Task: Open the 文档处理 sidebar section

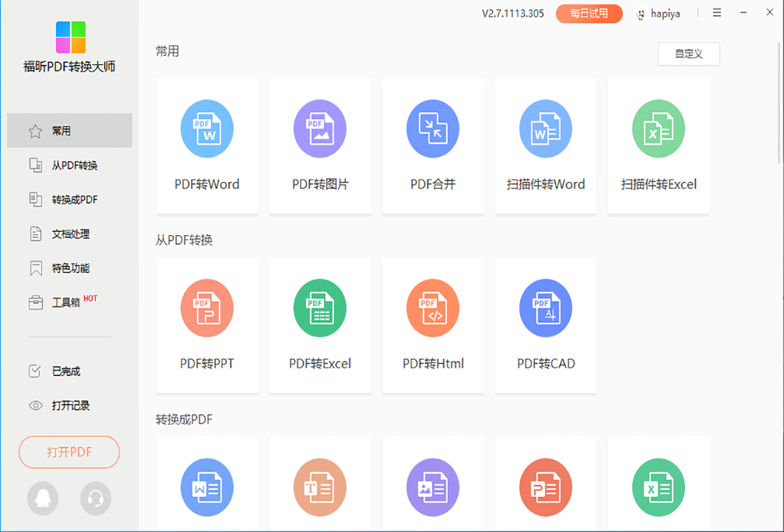Action: coord(69,234)
